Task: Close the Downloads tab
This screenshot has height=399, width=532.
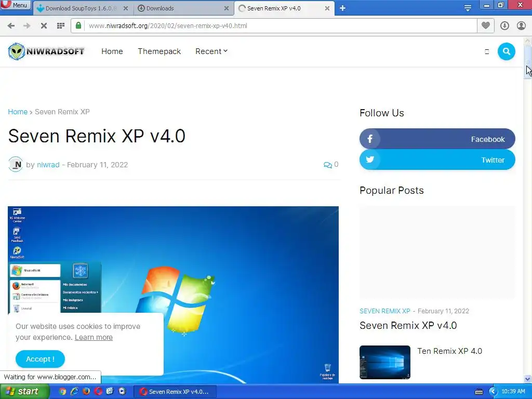Action: pos(227,8)
